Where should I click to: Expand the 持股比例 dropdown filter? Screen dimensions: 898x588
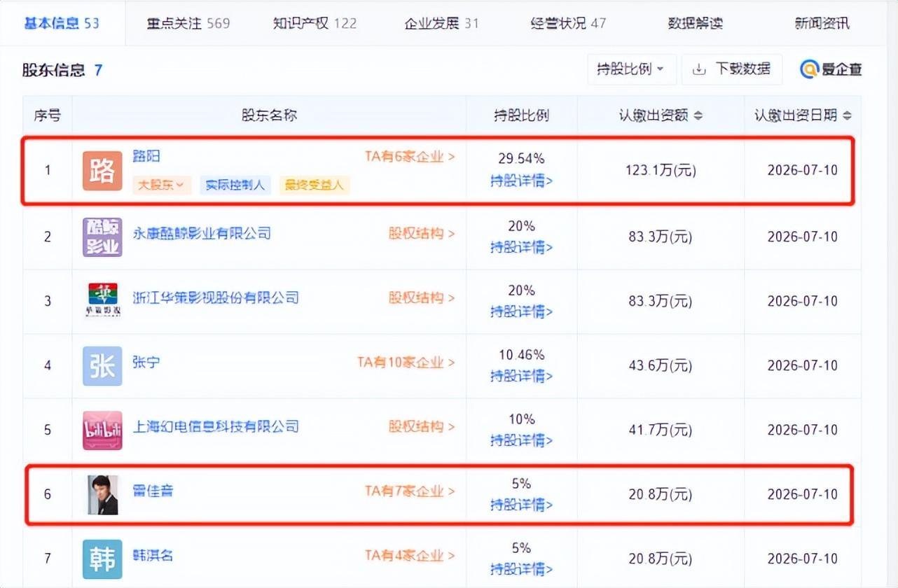pyautogui.click(x=631, y=69)
